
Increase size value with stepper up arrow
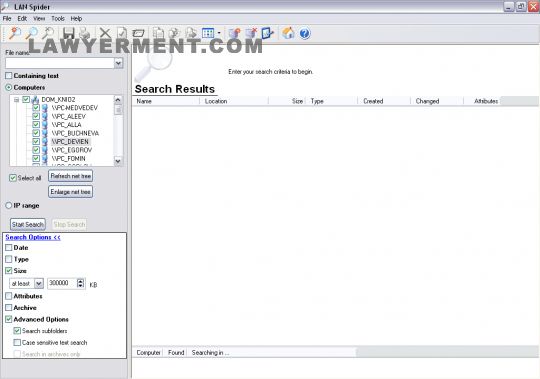[81, 281]
